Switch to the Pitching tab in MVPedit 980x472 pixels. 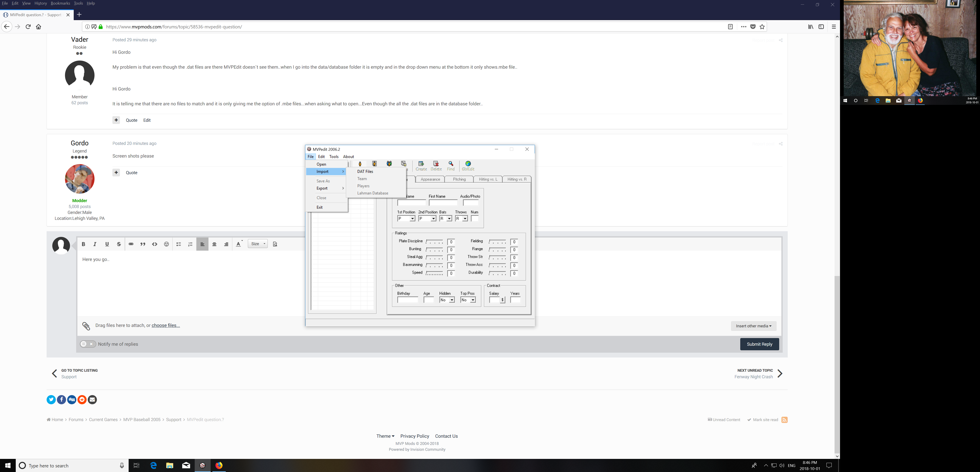459,179
